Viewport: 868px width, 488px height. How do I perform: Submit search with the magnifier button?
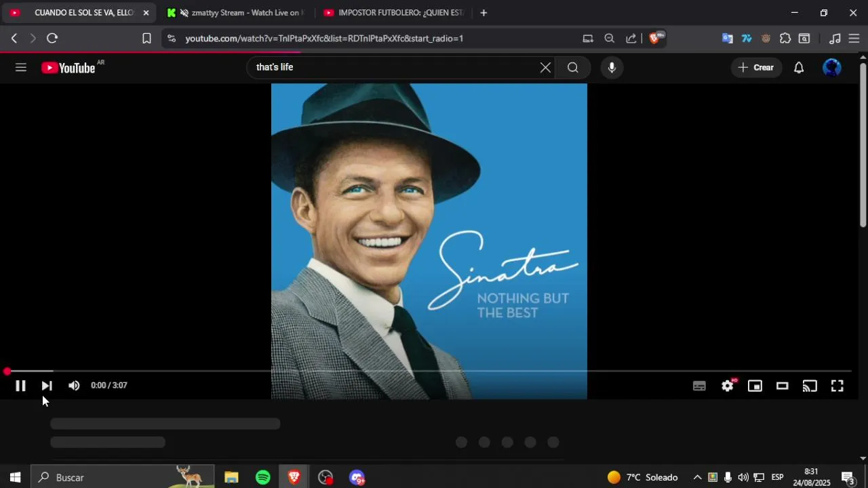tap(573, 67)
